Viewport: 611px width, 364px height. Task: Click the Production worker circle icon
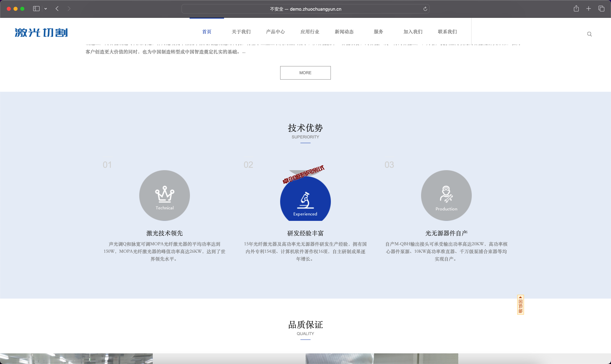click(446, 196)
